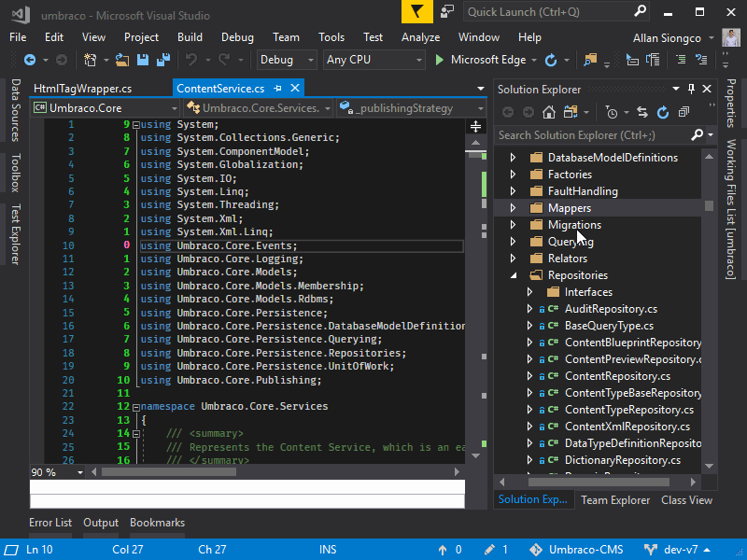Click the unpublished commits up arrow in status bar

pyautogui.click(x=443, y=550)
